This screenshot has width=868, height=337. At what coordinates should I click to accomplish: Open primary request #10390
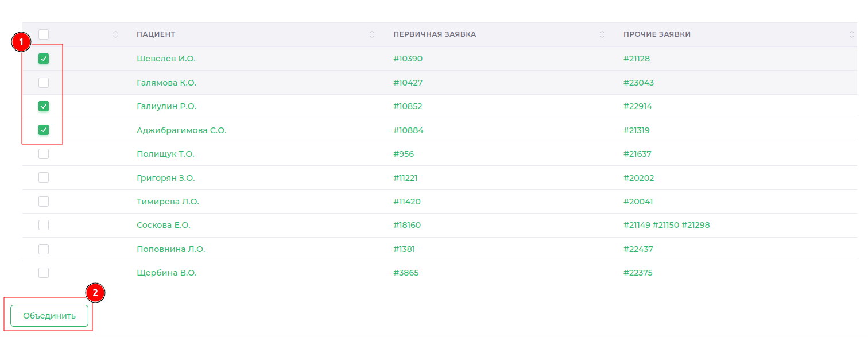[408, 59]
